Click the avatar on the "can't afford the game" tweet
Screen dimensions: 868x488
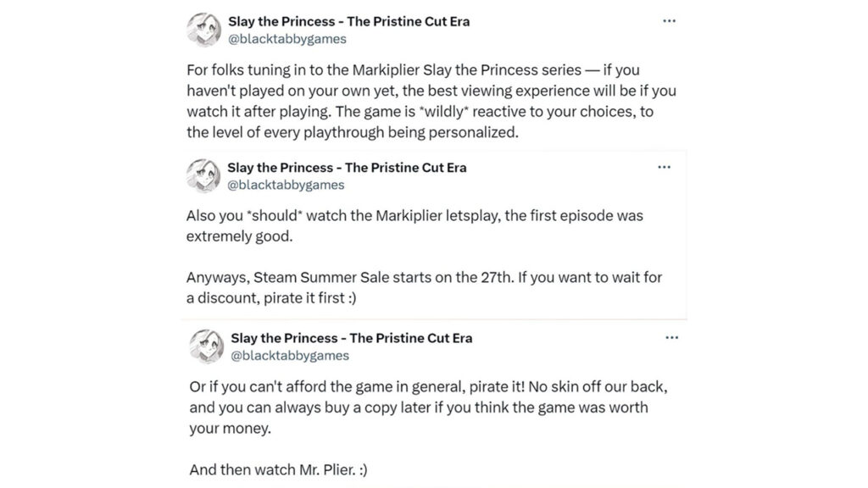(206, 347)
